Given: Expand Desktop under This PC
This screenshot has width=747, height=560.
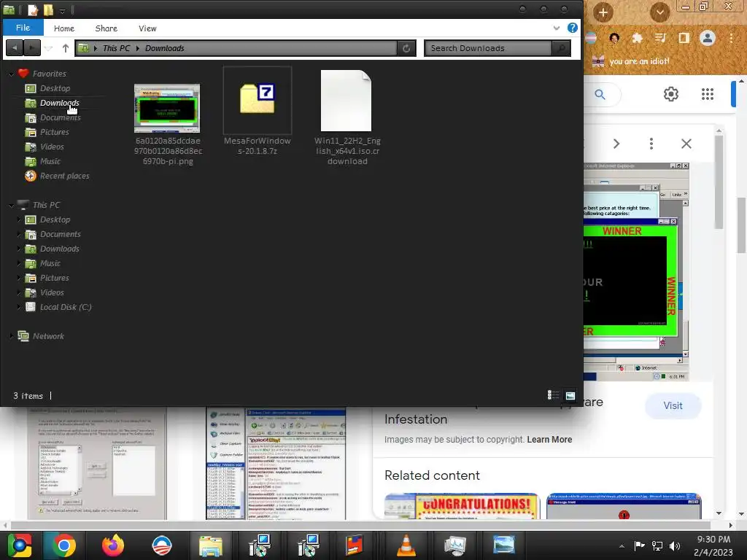Looking at the screenshot, I should click(x=19, y=219).
